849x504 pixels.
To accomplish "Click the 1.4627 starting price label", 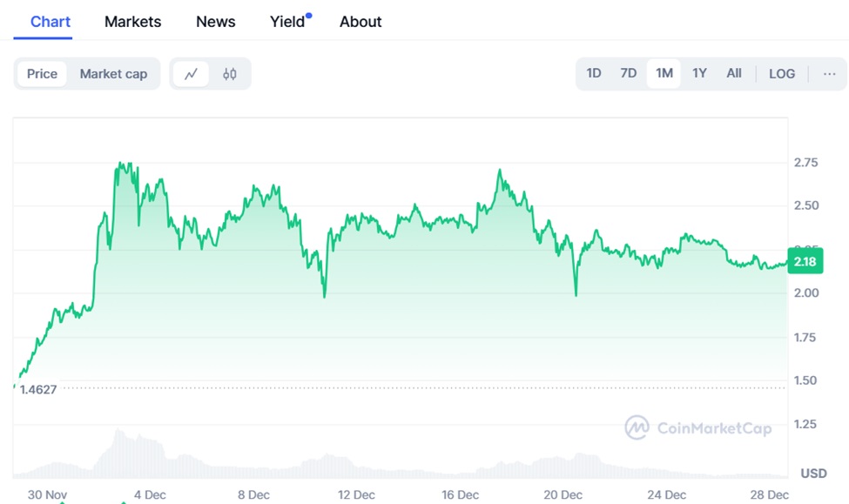I will click(38, 390).
